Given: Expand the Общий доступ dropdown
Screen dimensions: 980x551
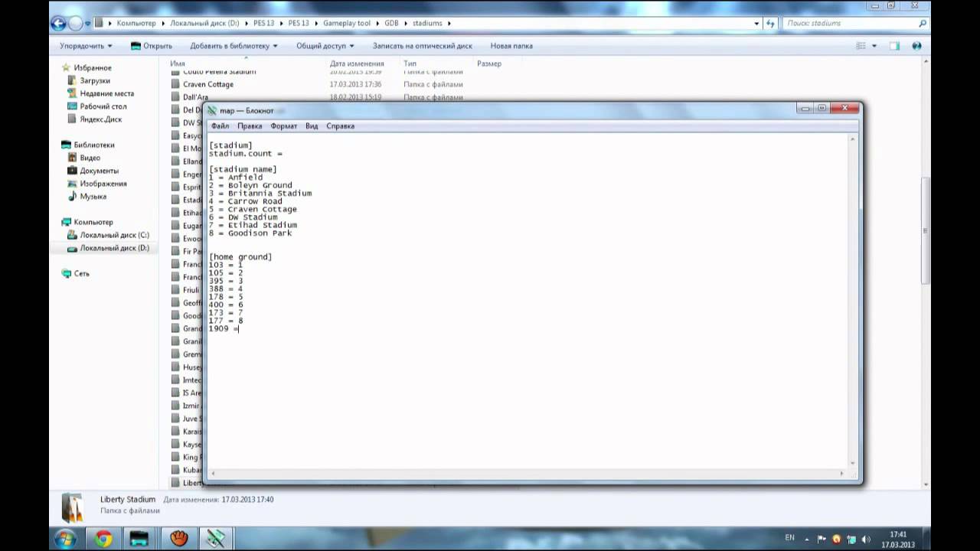Looking at the screenshot, I should pos(325,46).
